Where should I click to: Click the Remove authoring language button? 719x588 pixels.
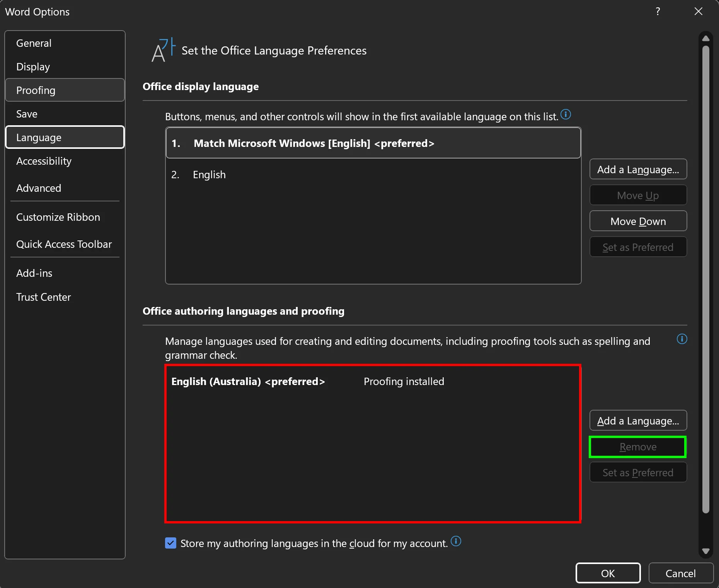click(x=638, y=447)
